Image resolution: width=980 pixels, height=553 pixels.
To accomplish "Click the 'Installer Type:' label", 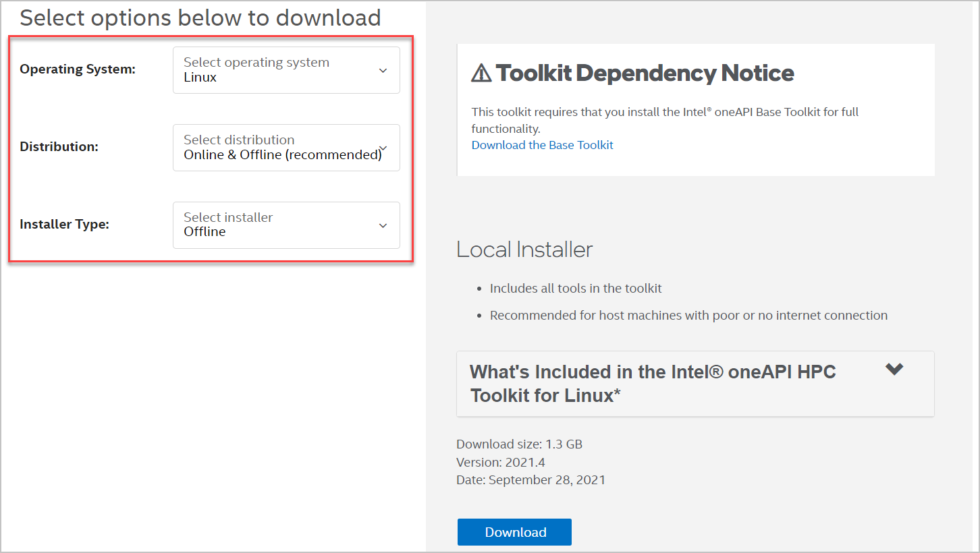I will pyautogui.click(x=64, y=225).
